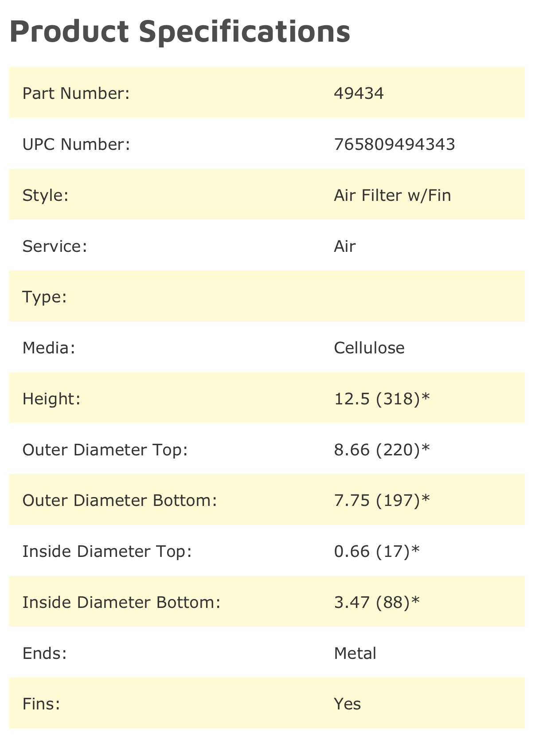Click the Fins value Yes

pos(348,704)
